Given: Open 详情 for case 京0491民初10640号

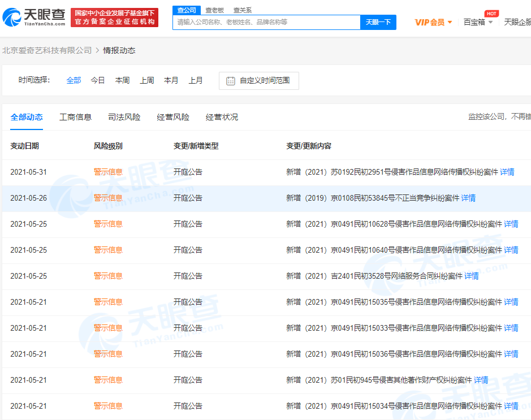Looking at the screenshot, I should [x=511, y=250].
